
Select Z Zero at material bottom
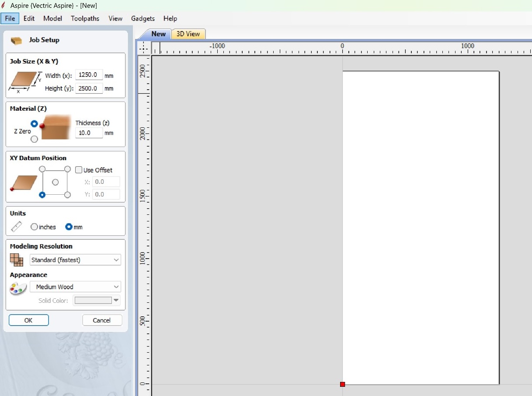pyautogui.click(x=34, y=139)
